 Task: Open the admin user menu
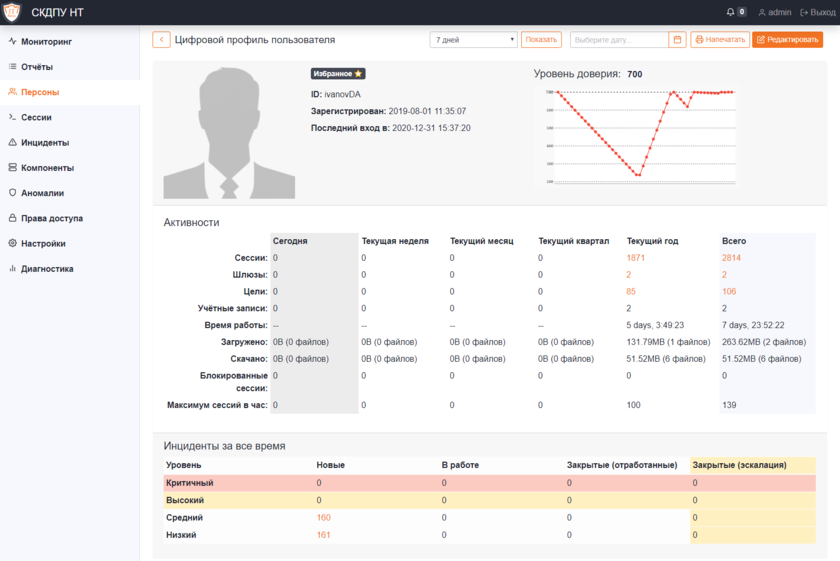click(x=775, y=12)
